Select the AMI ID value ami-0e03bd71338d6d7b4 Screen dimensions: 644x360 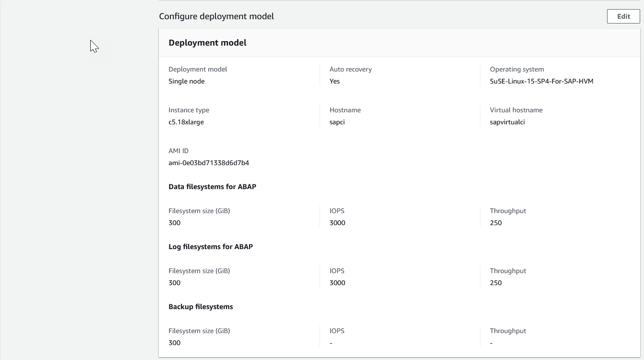209,163
